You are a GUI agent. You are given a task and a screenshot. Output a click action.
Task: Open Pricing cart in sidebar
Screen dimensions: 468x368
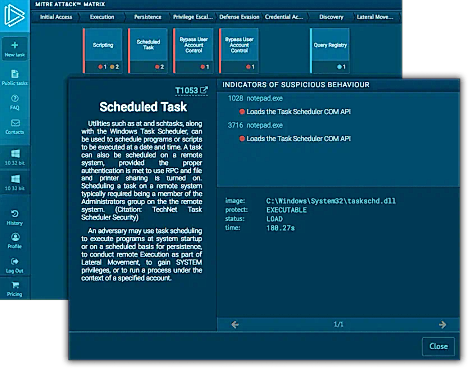(x=15, y=289)
